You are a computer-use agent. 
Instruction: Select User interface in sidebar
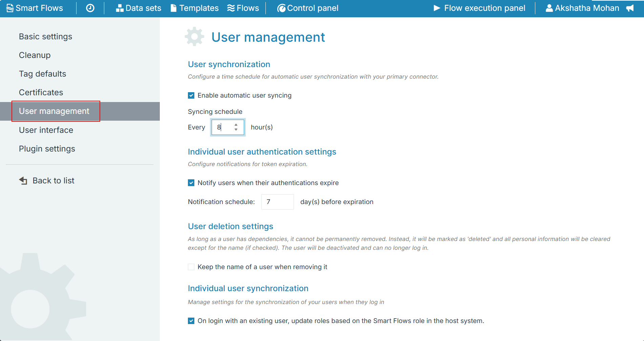(46, 130)
